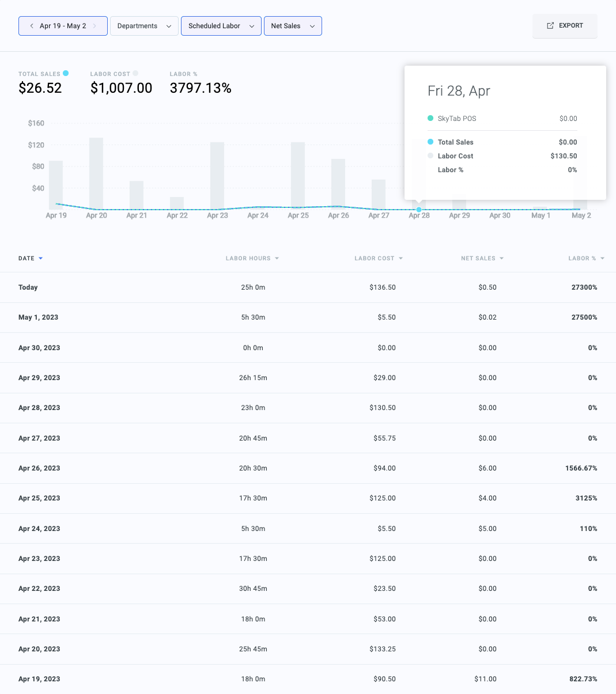The image size is (616, 694).
Task: Toggle Total Sales blue legend dot
Action: [x=66, y=73]
